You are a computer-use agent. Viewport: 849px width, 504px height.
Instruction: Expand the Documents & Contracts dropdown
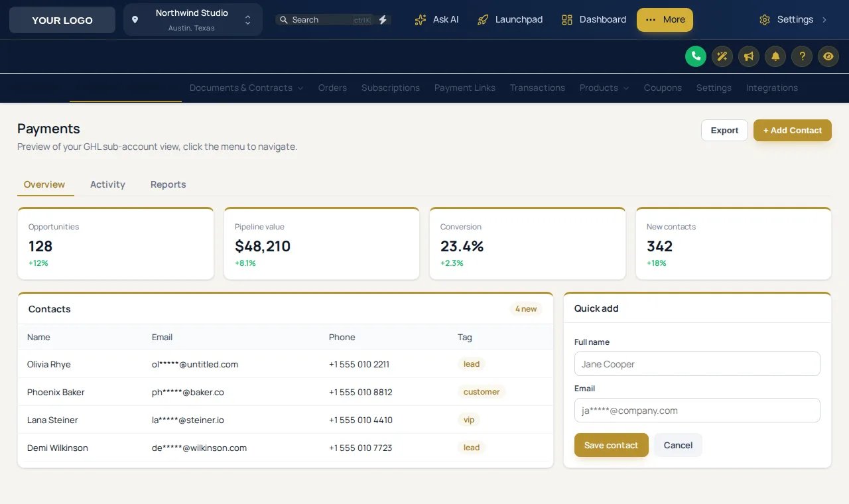pos(246,88)
